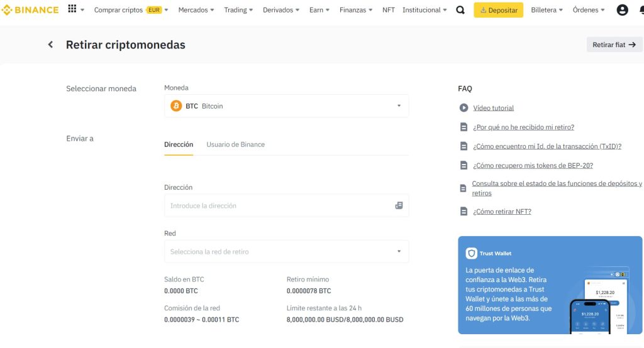Screen dimensions: 644x348
Task: Open ¿Cómo encuentro mi Id. de la transacción link
Action: [x=547, y=146]
